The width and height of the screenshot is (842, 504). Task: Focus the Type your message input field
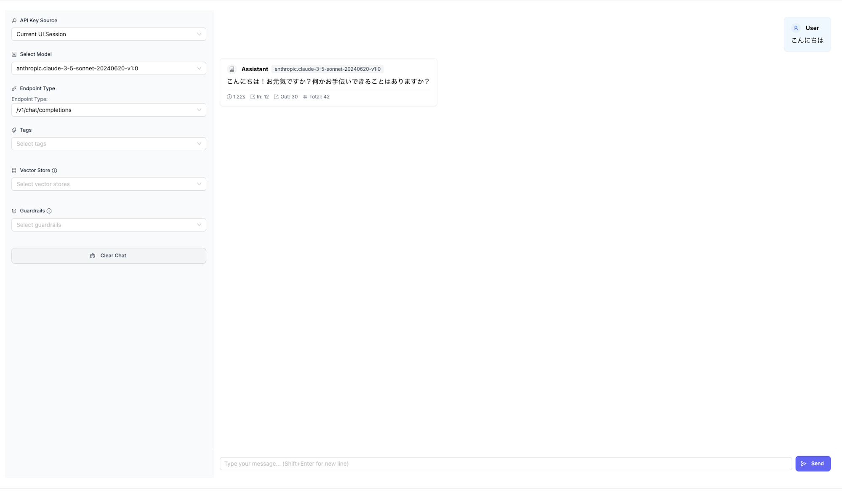point(506,464)
